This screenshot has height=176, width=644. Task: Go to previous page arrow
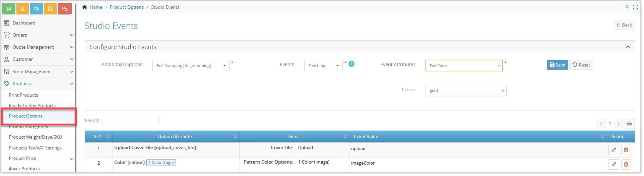click(601, 124)
